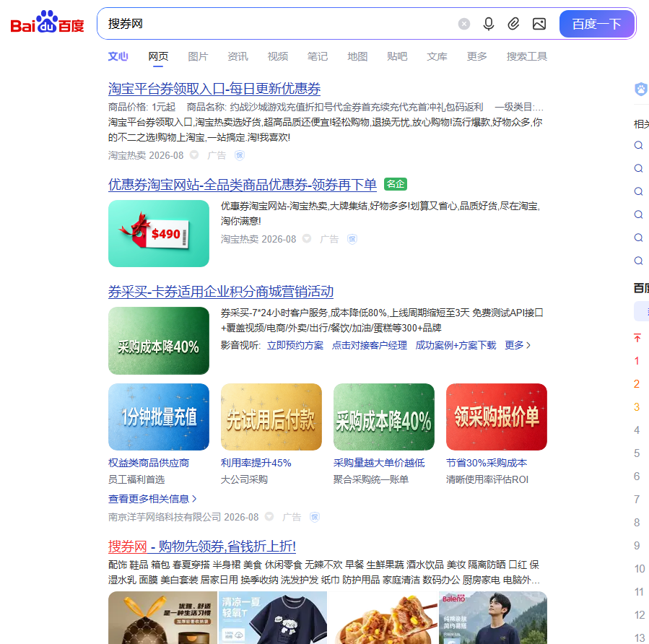
Task: Start voice search with microphone icon
Action: [489, 24]
